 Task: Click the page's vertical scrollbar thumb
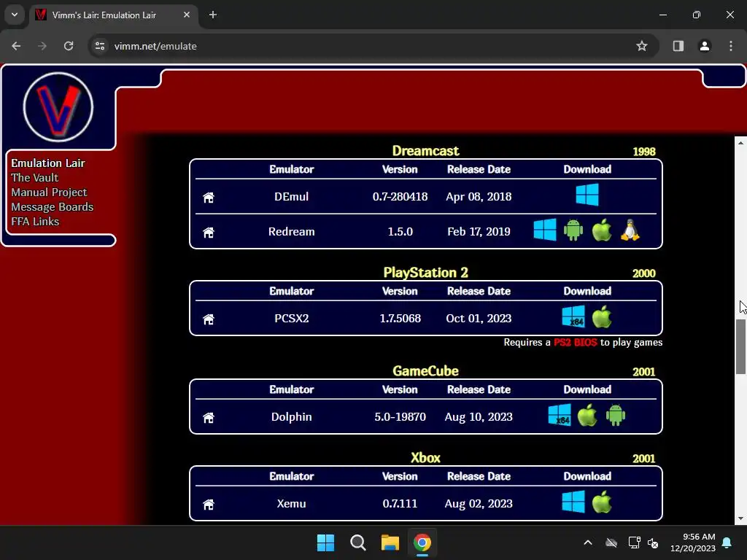[x=740, y=346]
